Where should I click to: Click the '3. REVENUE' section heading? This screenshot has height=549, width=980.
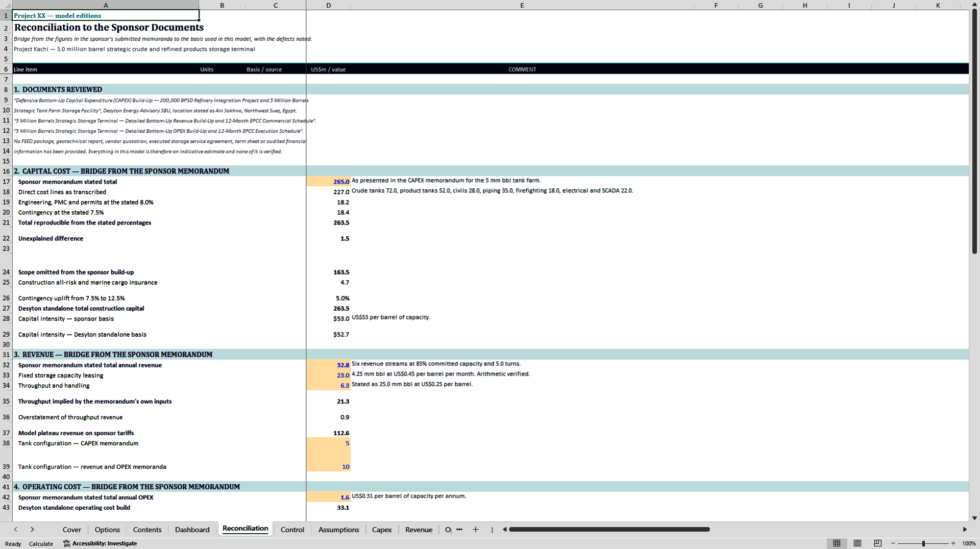(113, 354)
